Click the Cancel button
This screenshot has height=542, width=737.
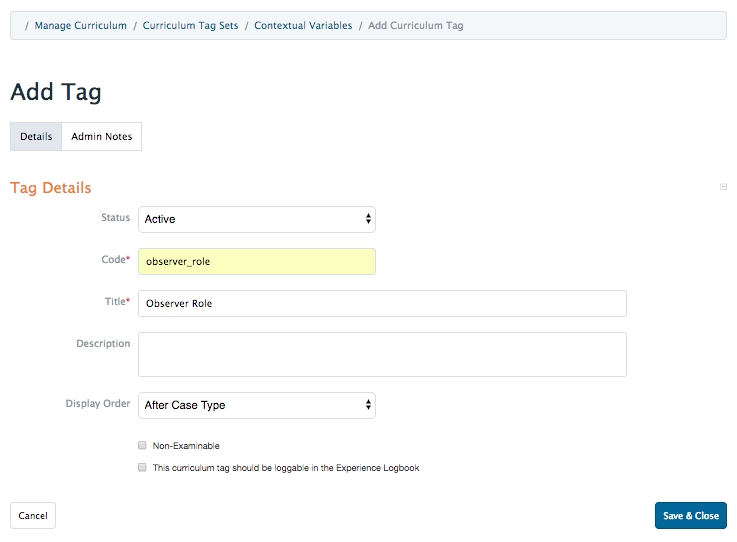click(33, 516)
